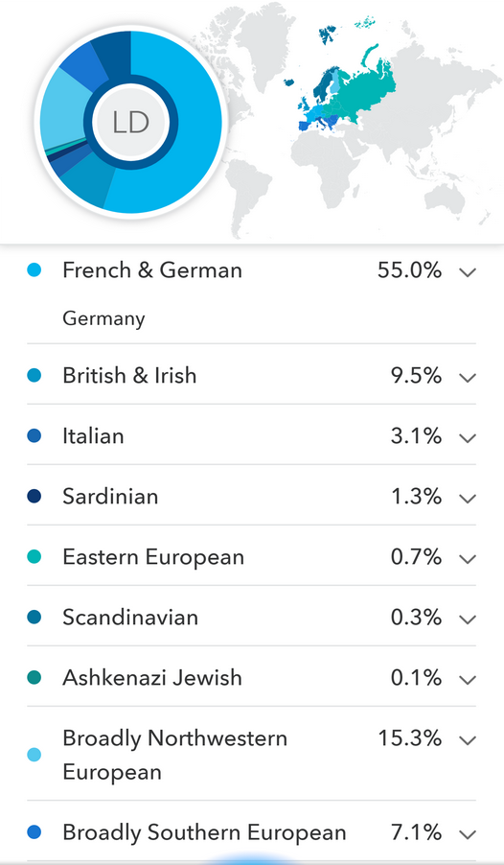Screen dimensions: 504x865
Task: Expand the British & Irish chevron
Action: tap(467, 378)
